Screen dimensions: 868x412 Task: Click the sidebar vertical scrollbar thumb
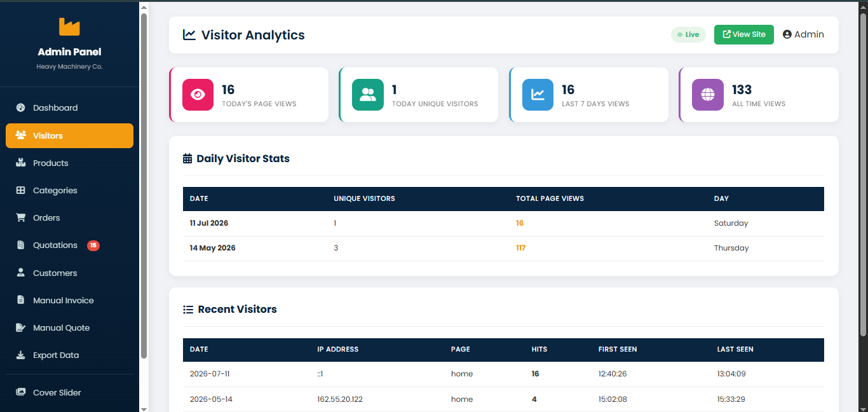pyautogui.click(x=144, y=186)
